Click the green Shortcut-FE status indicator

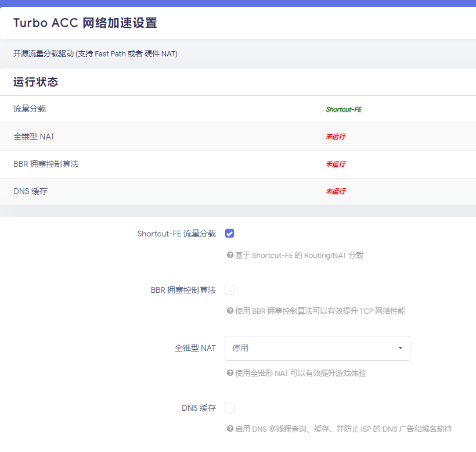pos(344,109)
